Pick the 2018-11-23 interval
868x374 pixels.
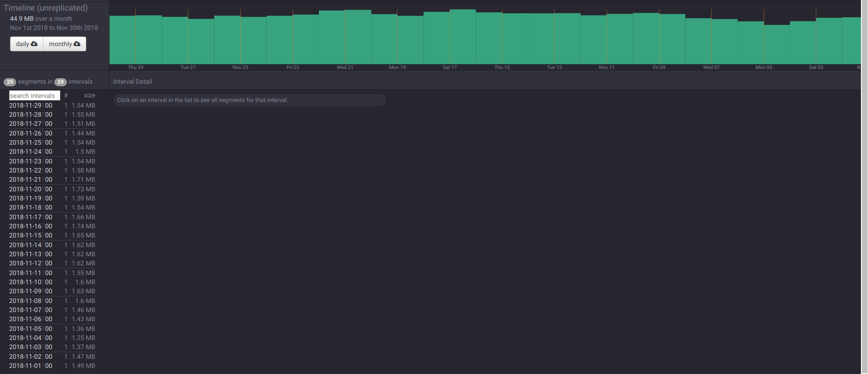click(x=52, y=161)
